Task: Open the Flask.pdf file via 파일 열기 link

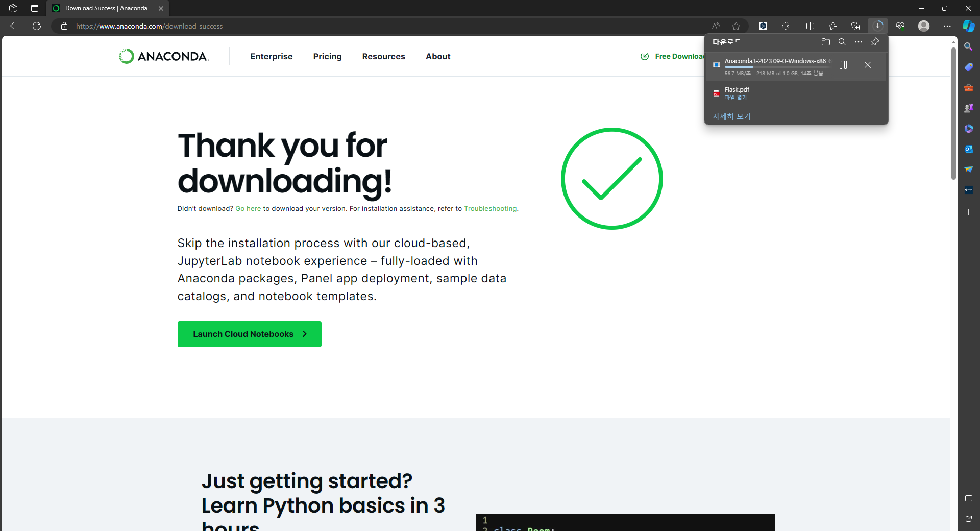Action: 736,98
